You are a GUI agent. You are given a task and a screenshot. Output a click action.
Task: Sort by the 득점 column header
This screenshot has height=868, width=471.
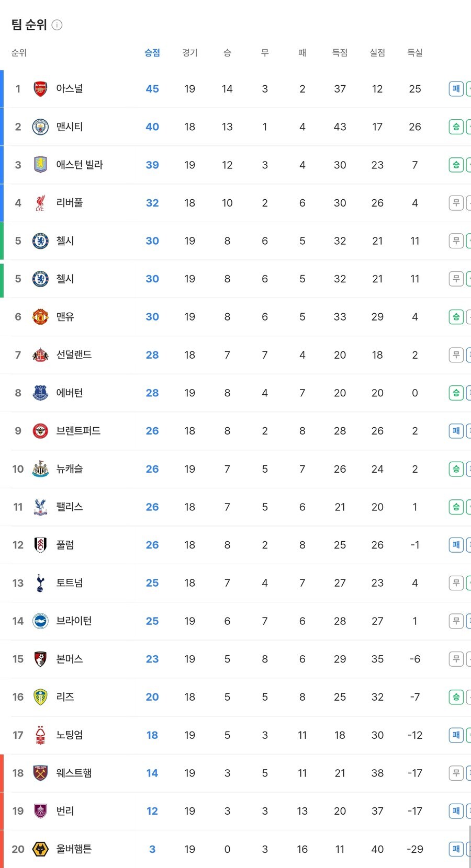(340, 52)
